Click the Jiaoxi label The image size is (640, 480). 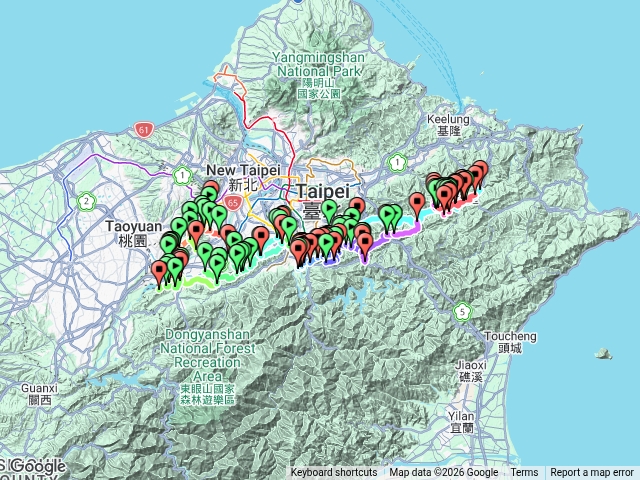(471, 371)
